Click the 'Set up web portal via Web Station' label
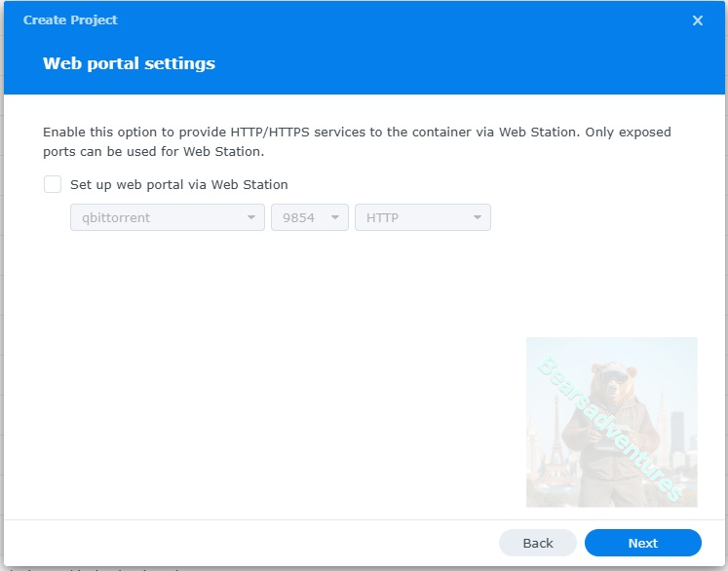 point(179,184)
